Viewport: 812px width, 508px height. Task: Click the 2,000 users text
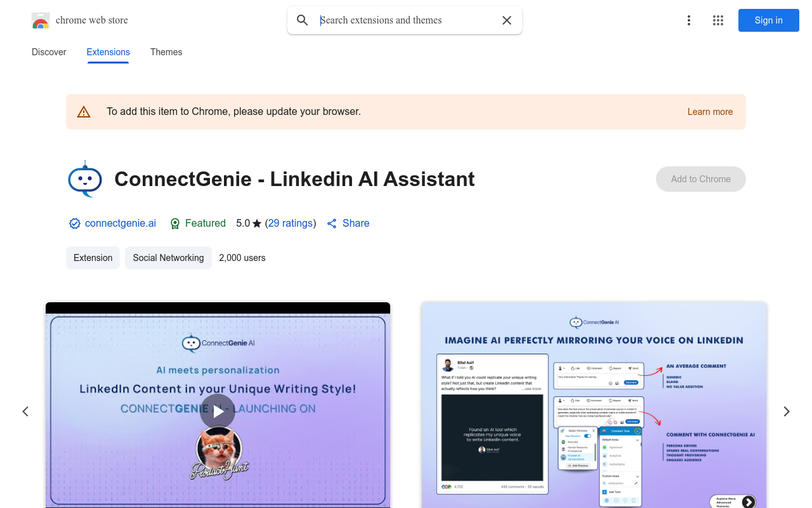click(242, 258)
